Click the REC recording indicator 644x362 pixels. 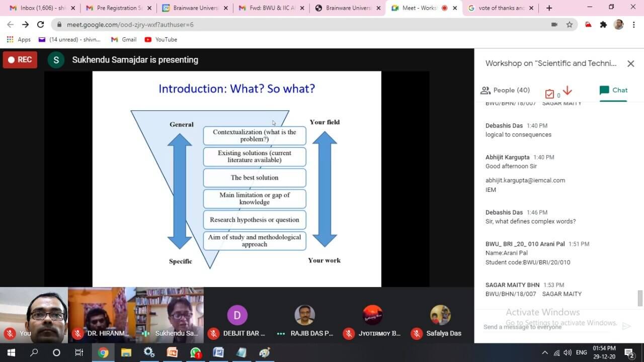[x=20, y=59]
